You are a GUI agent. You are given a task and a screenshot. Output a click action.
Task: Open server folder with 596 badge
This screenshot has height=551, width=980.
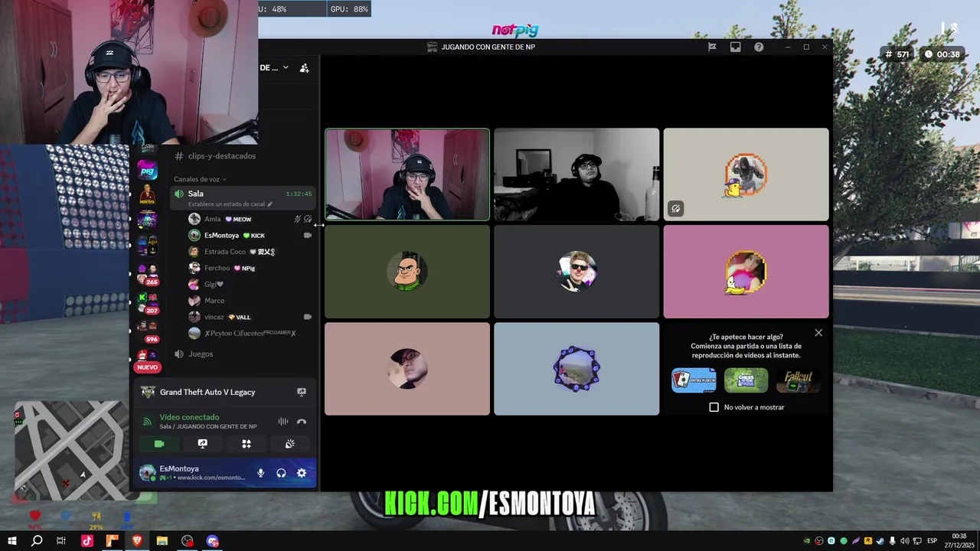(148, 330)
